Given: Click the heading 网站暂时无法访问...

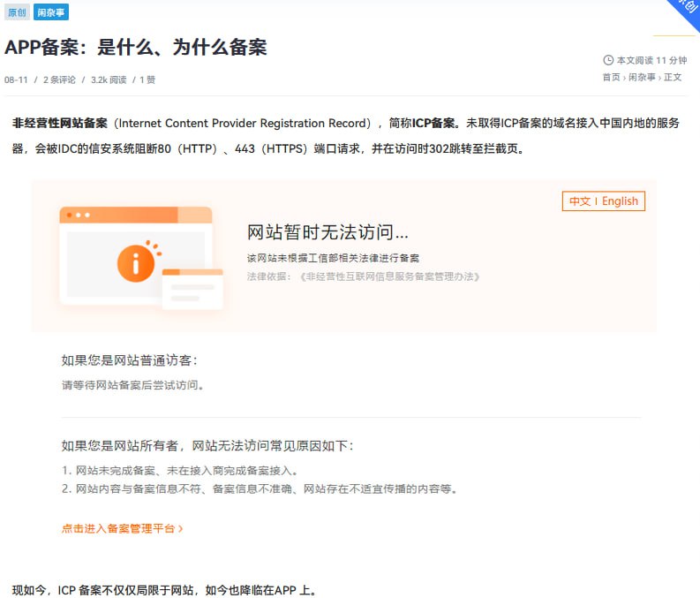Looking at the screenshot, I should (x=327, y=232).
